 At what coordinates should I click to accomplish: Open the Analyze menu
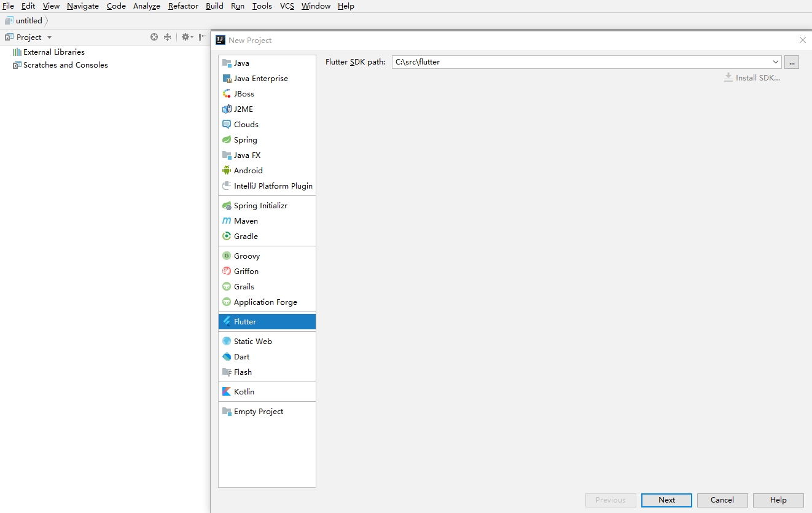[x=147, y=6]
